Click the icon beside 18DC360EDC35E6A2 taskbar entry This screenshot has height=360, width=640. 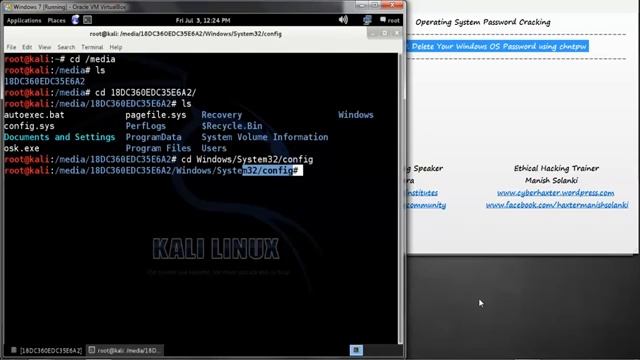tap(13, 350)
